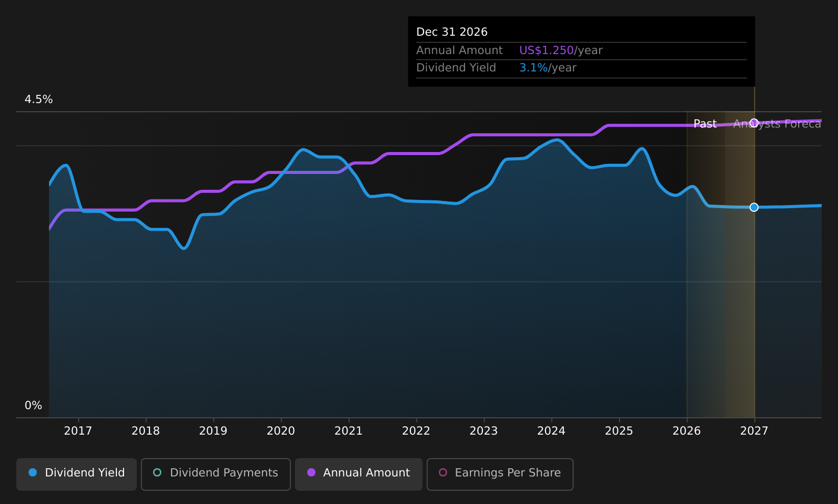Toggle the Dividend Payments legend button
Image resolution: width=838 pixels, height=504 pixels.
[216, 474]
